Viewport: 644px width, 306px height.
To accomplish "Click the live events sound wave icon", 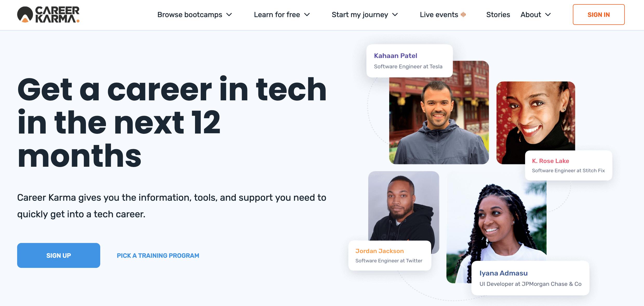I will click(463, 15).
